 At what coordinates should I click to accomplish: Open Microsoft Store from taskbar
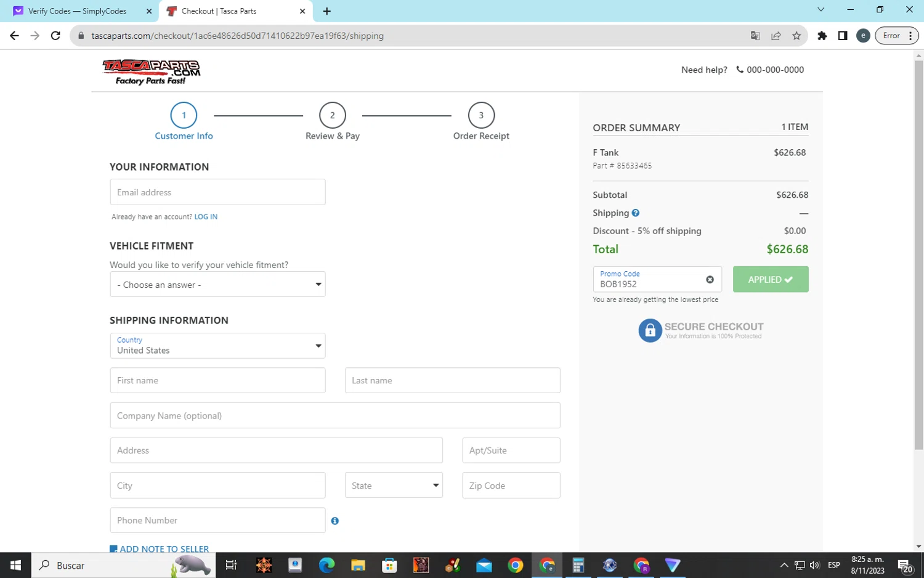[389, 565]
